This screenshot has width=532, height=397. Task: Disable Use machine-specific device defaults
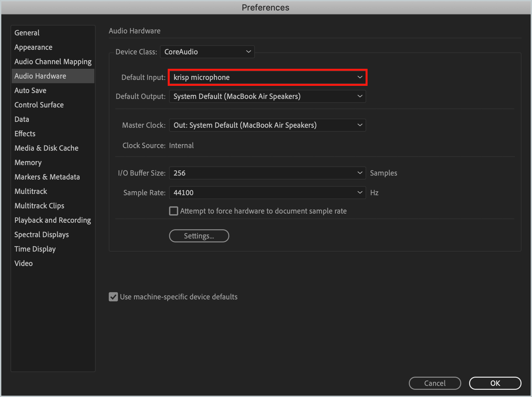pyautogui.click(x=113, y=297)
